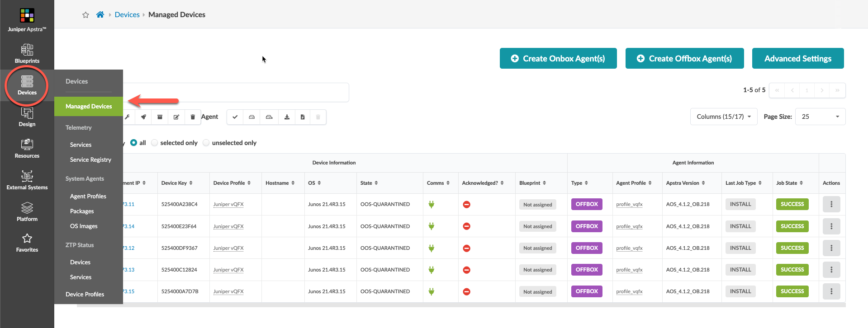Click the edit agent pencil icon
This screenshot has height=328, width=868.
click(x=176, y=117)
